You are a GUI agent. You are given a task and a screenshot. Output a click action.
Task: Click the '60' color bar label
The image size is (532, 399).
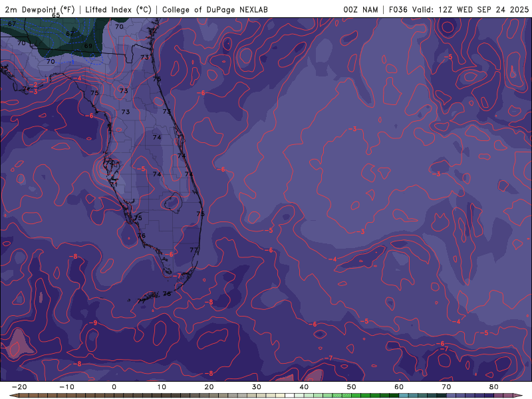(399, 387)
